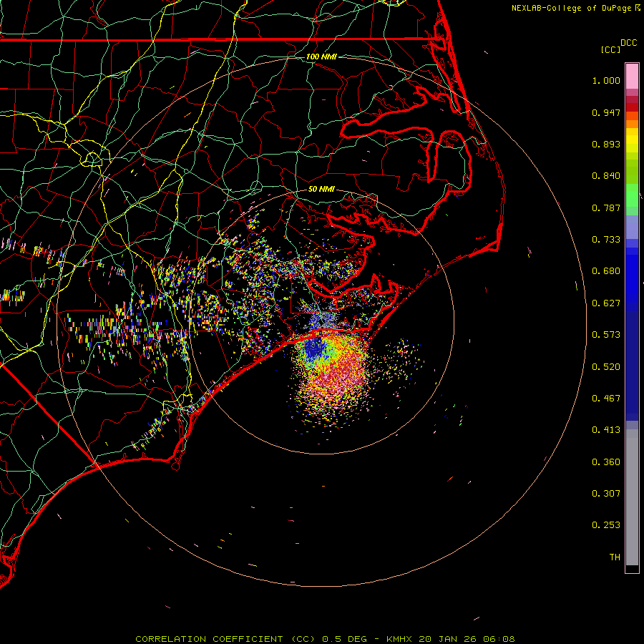Click the 0.467 scale value

(606, 399)
